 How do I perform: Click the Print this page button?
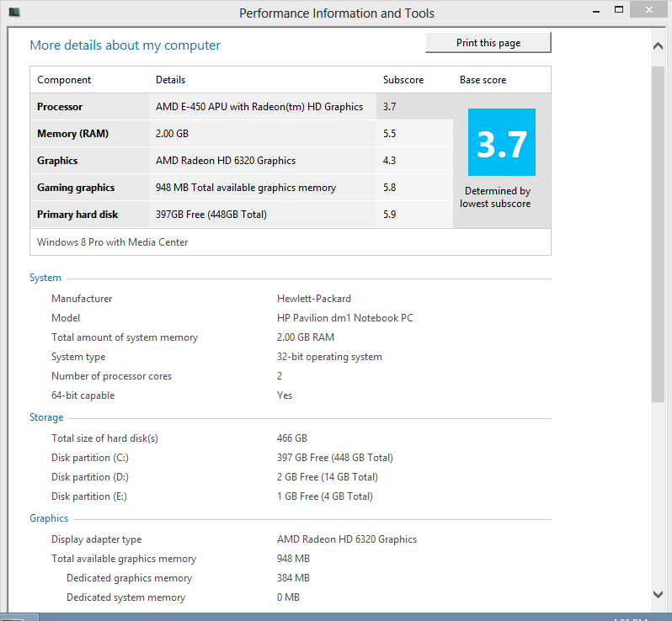coord(488,43)
